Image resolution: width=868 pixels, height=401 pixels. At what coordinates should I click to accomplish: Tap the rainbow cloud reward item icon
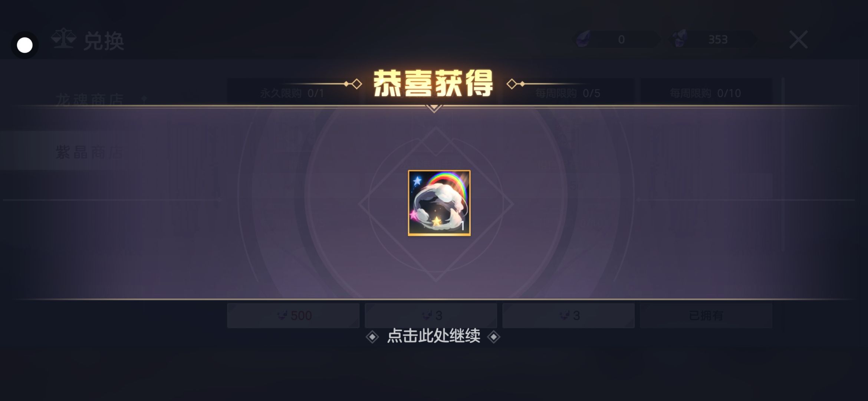439,203
